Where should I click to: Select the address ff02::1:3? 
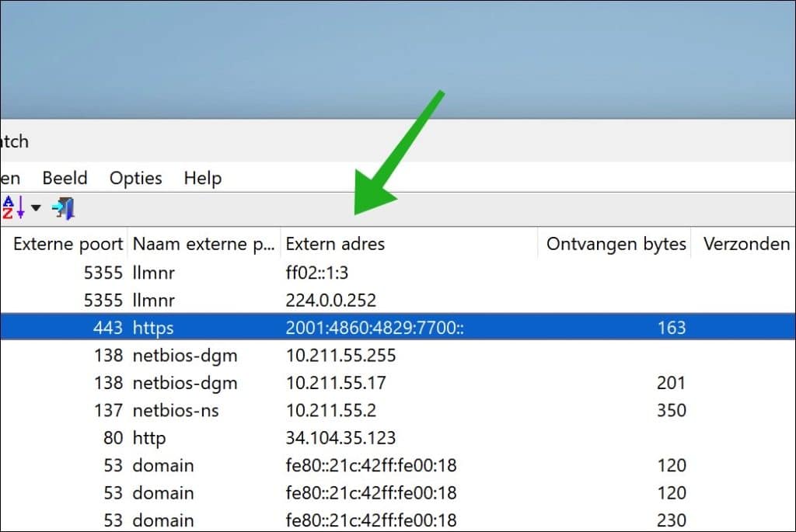pos(317,273)
